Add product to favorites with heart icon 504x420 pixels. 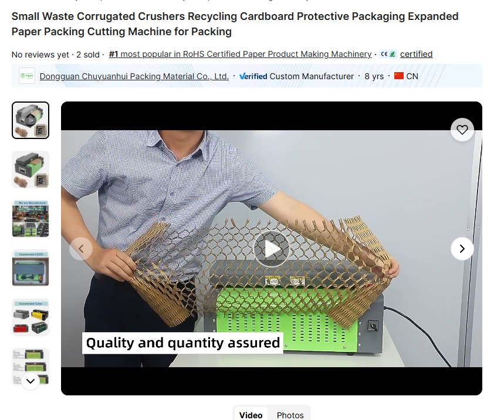click(462, 130)
